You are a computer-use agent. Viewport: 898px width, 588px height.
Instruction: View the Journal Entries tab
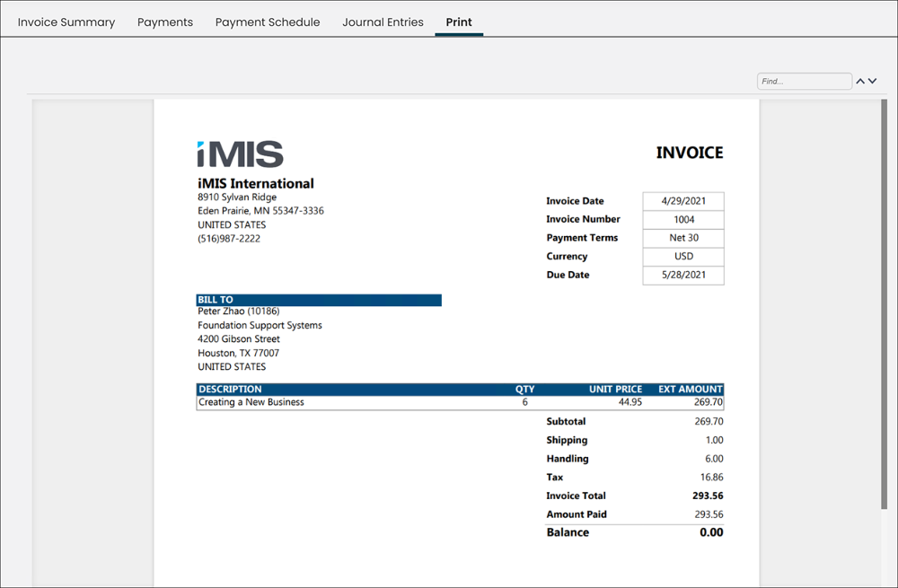click(383, 22)
